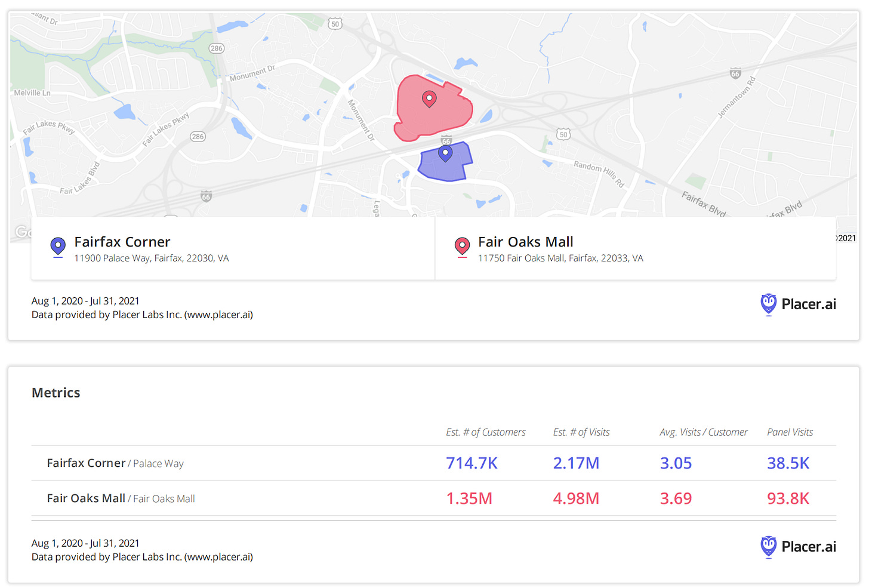Click the Placer.ai owl logo in Metrics footer
869x588 pixels.
tap(769, 547)
